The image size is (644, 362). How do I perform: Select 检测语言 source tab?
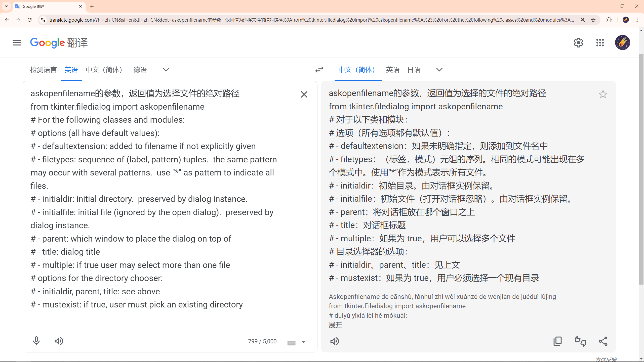44,70
